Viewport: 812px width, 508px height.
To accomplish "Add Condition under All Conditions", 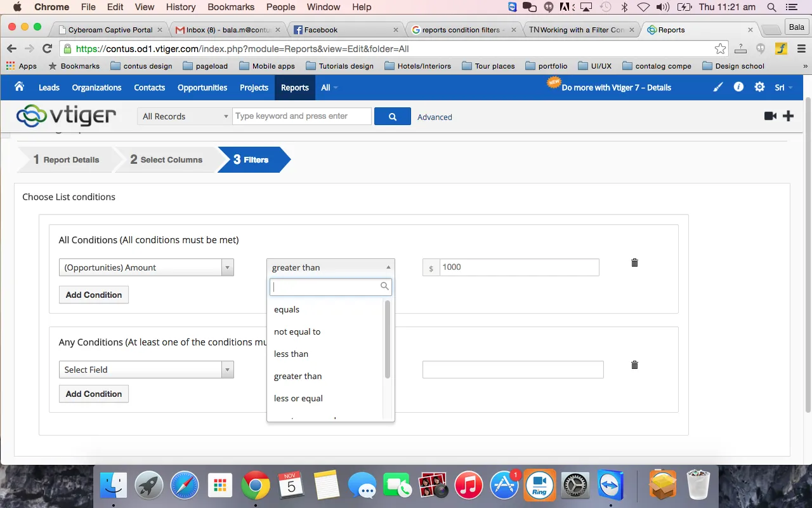I will tap(94, 295).
